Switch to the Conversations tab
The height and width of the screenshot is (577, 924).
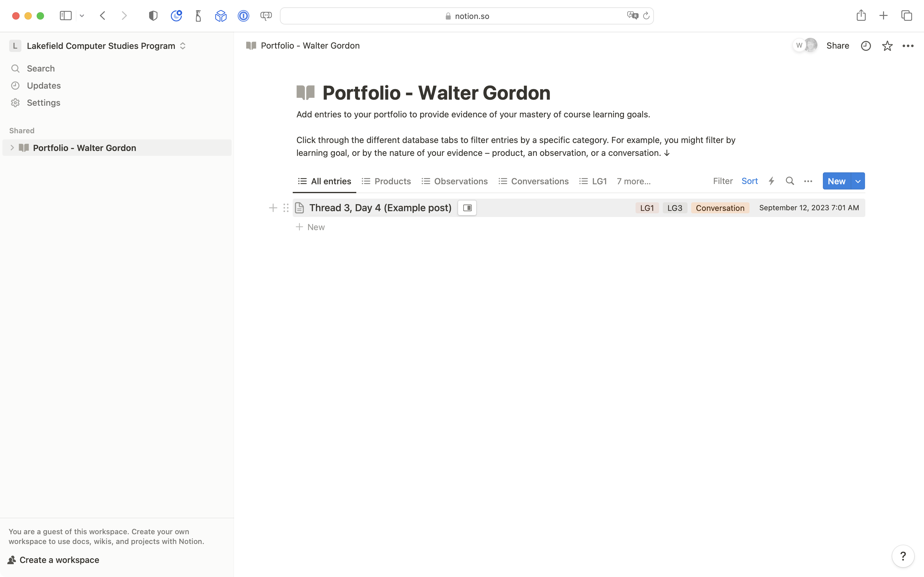pyautogui.click(x=539, y=181)
